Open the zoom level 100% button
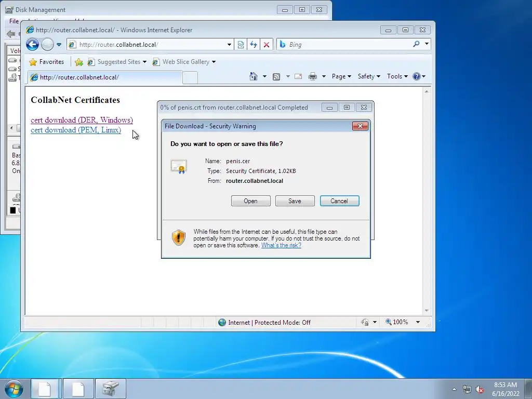This screenshot has height=399, width=532. coord(396,322)
